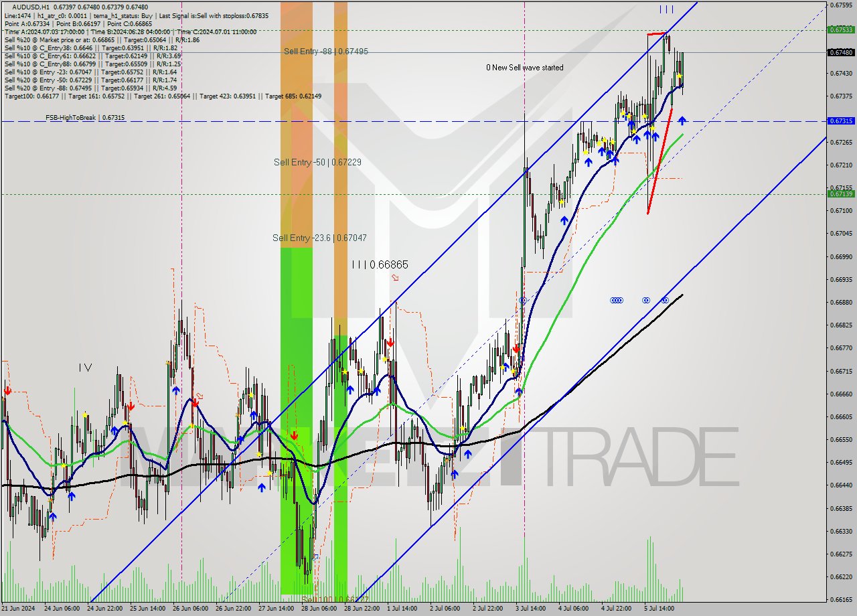Click the '5 Jul 14:00' time axis label
Screen dimensions: 857x616
660,609
